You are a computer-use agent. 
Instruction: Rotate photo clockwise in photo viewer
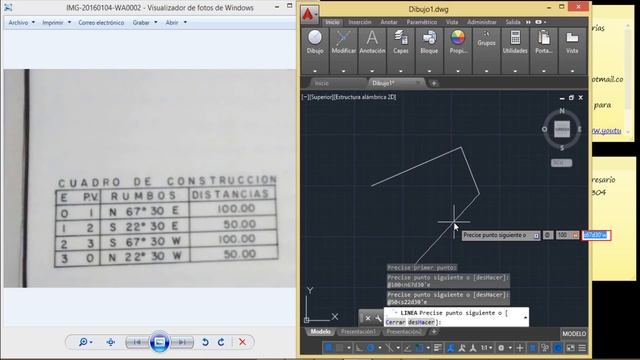click(x=221, y=342)
